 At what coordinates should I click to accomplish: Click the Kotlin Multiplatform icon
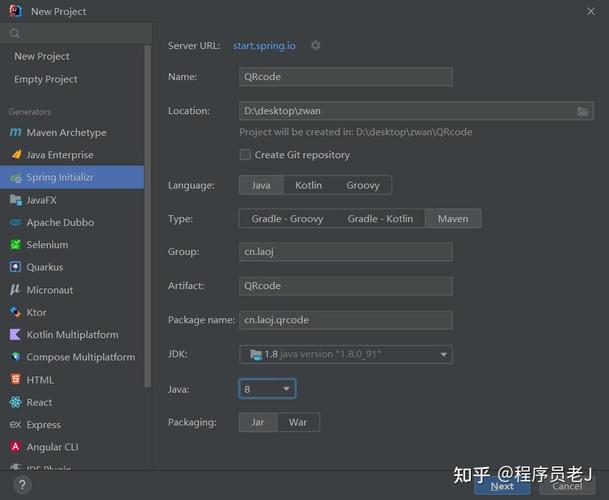click(15, 334)
